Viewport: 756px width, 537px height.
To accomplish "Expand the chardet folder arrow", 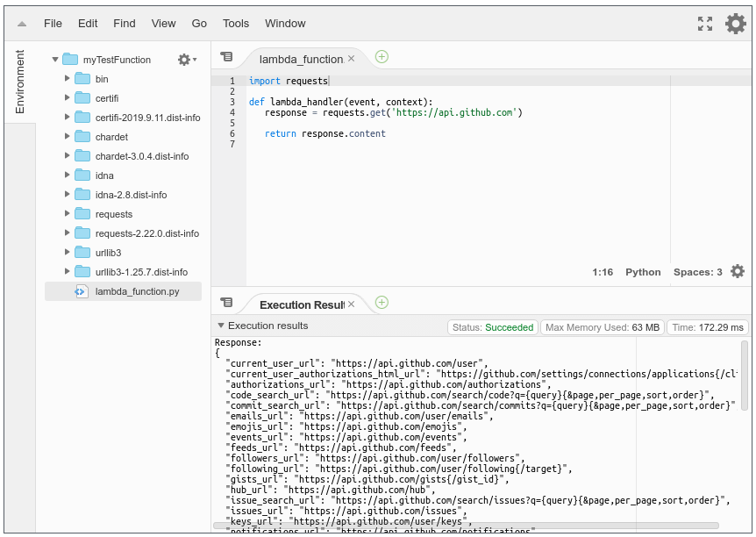I will pos(67,136).
